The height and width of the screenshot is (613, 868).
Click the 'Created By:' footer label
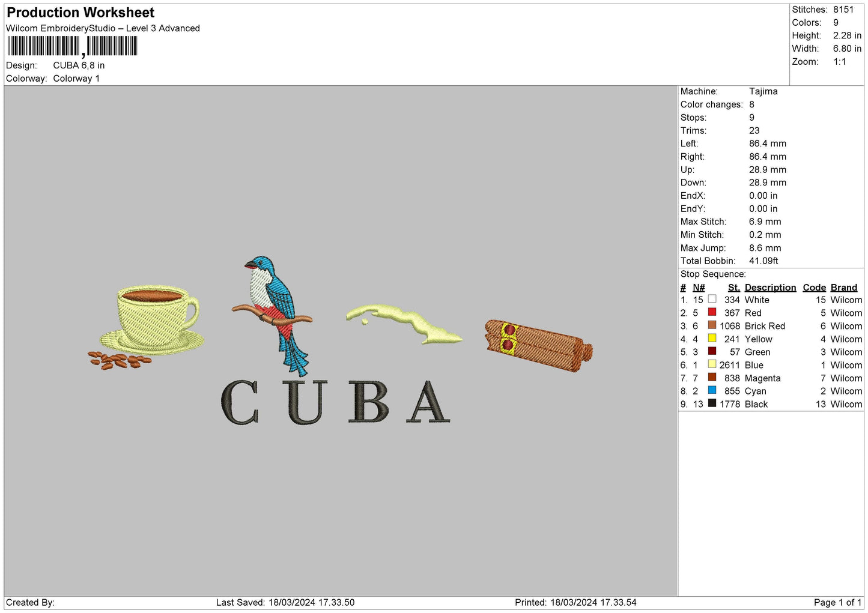30,602
